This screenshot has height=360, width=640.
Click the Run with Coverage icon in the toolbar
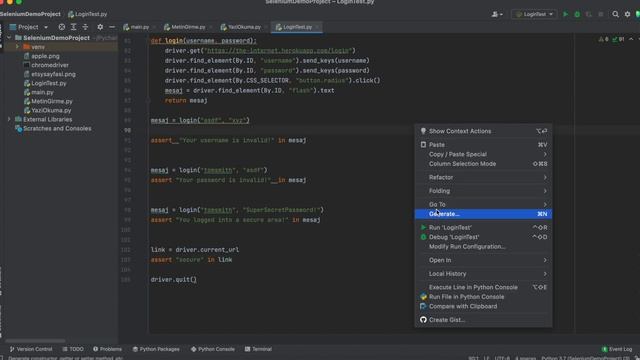pos(589,14)
